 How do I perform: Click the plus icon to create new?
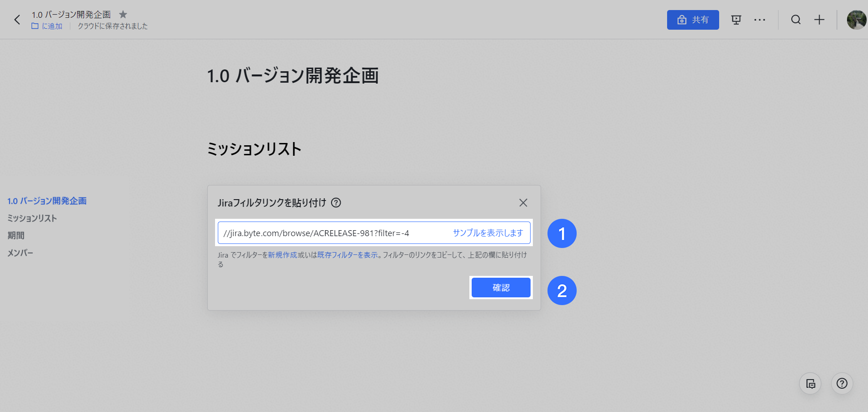point(819,20)
